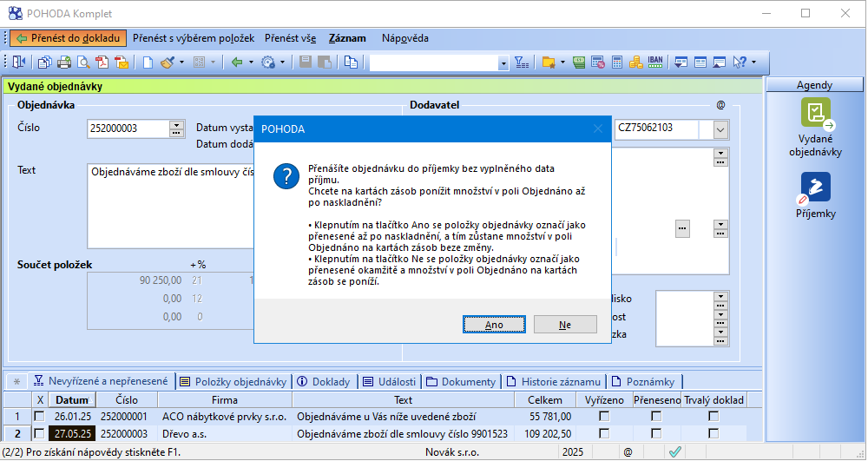Tick the X checkbox for order 252000001
The image size is (868, 461).
[x=39, y=416]
